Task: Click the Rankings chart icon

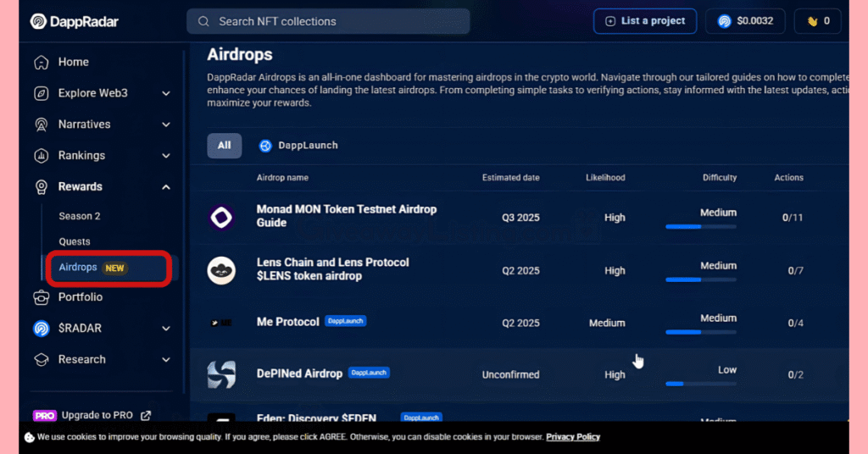Action: click(x=41, y=156)
